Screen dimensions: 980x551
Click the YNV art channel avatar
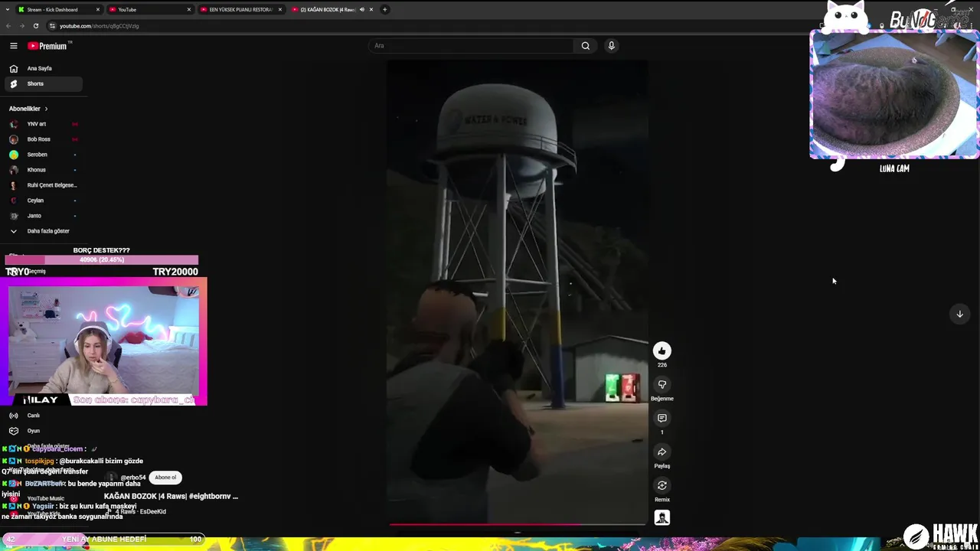click(x=13, y=124)
